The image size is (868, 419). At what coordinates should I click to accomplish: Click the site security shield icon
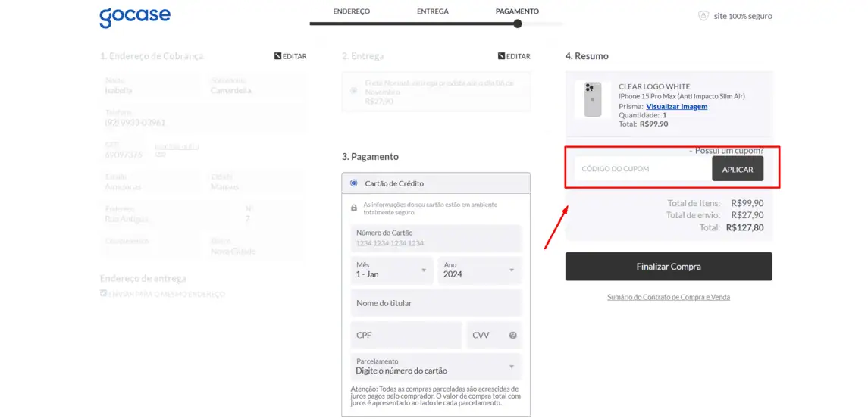[x=703, y=16]
